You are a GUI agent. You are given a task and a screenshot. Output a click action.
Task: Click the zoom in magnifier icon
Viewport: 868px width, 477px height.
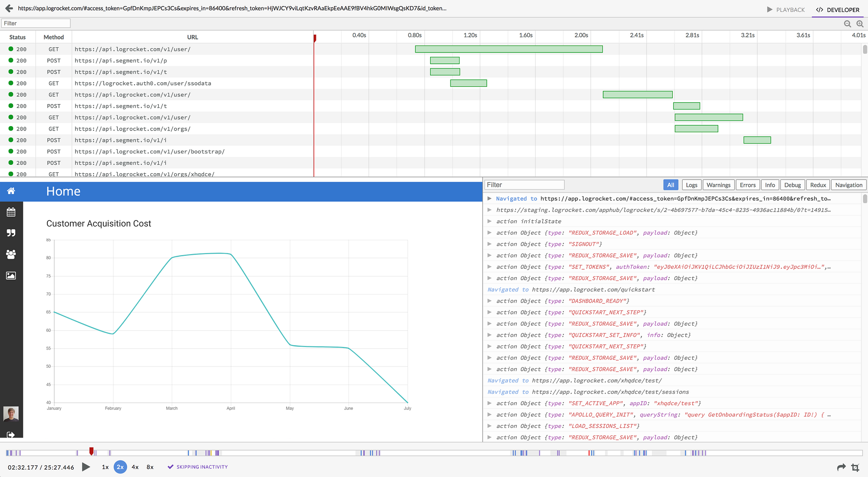[x=860, y=24]
